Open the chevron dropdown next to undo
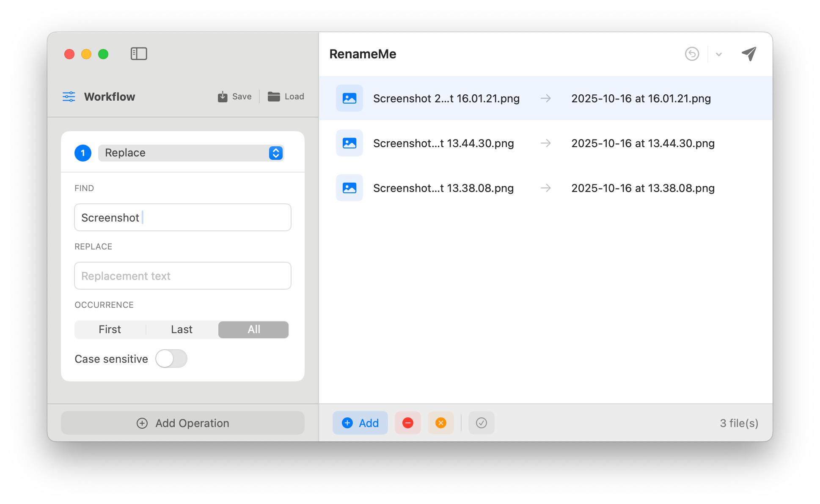The image size is (820, 504). pos(718,54)
